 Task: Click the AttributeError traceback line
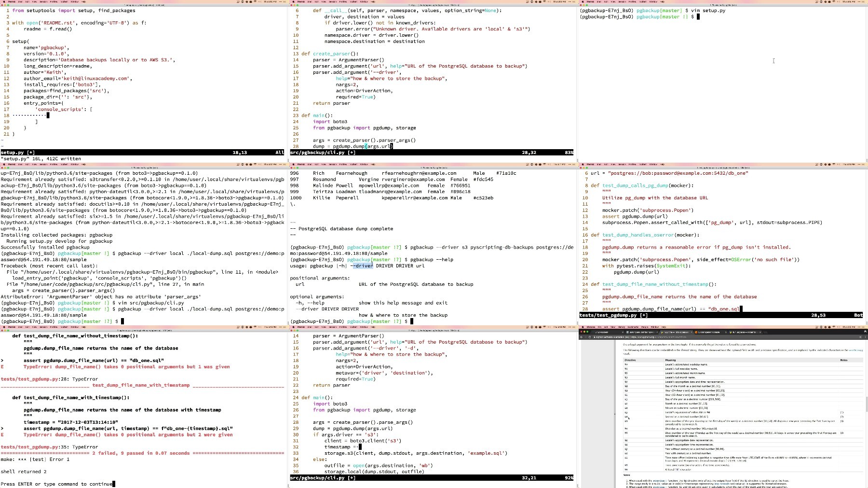coord(100,297)
